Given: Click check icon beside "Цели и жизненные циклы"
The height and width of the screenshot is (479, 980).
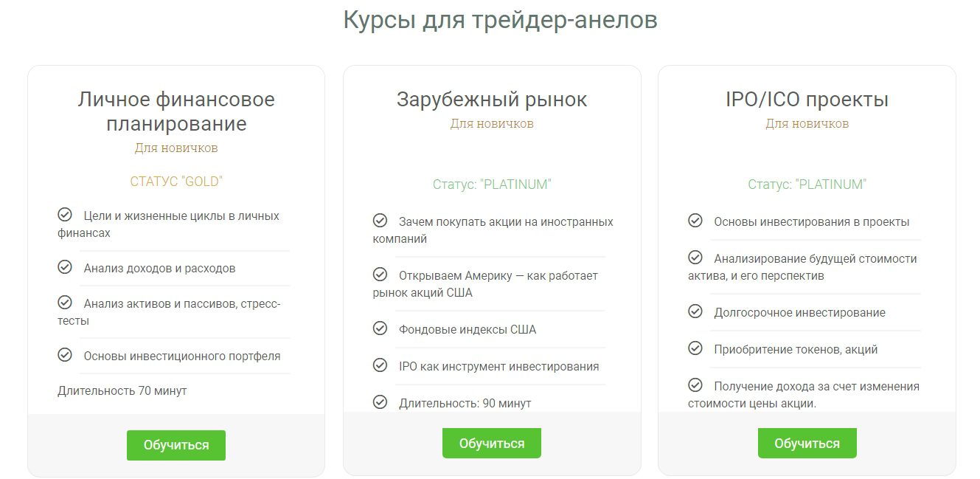Looking at the screenshot, I should click(x=65, y=215).
